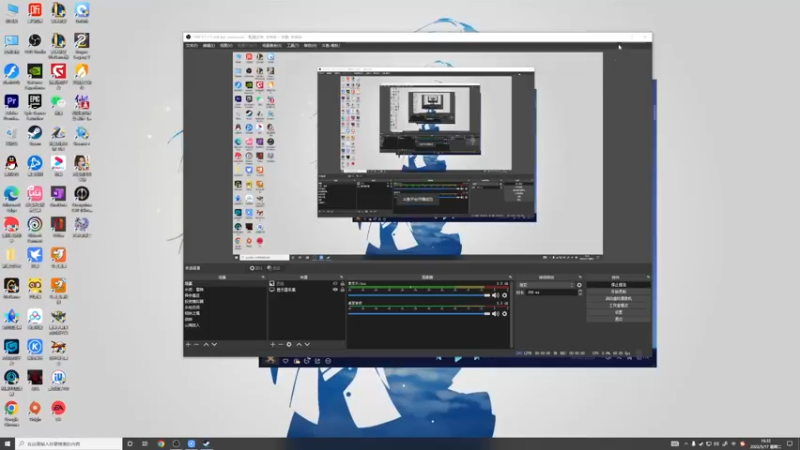Mute the first audio mixer channel's speaker icon
This screenshot has width=800, height=450.
pos(495,295)
